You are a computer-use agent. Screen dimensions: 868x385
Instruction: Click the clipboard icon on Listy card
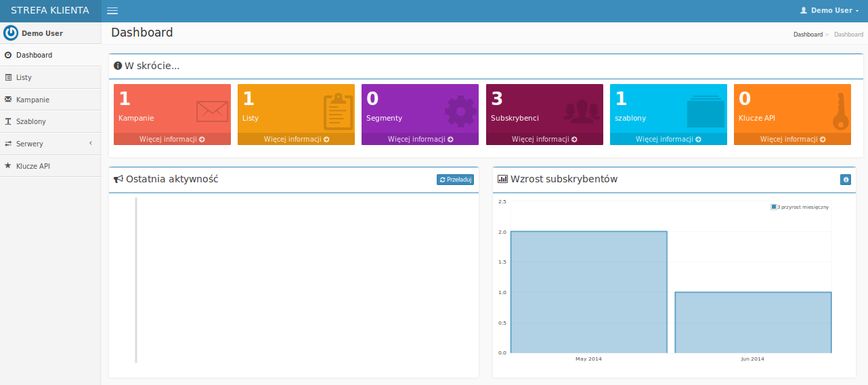tap(338, 111)
